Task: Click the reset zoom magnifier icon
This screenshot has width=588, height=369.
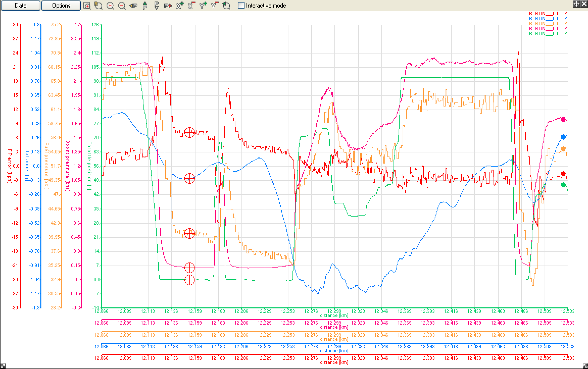Action: pos(99,6)
